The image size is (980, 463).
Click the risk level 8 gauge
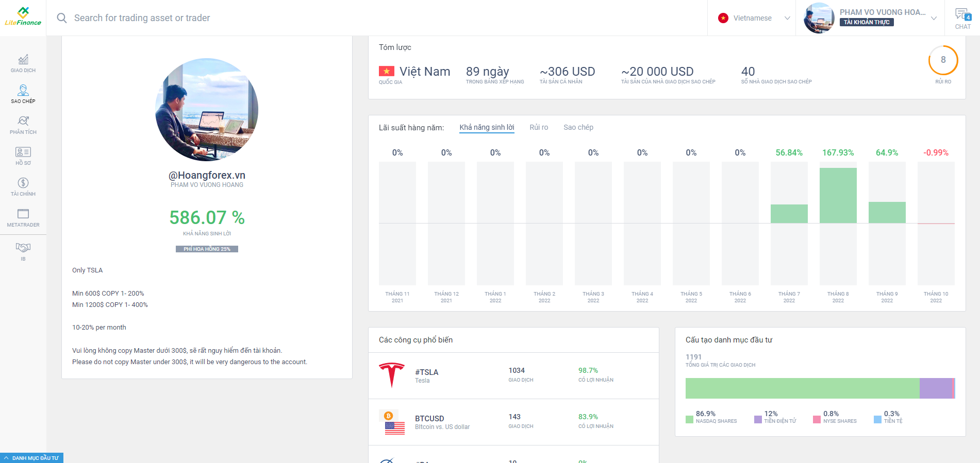click(943, 60)
